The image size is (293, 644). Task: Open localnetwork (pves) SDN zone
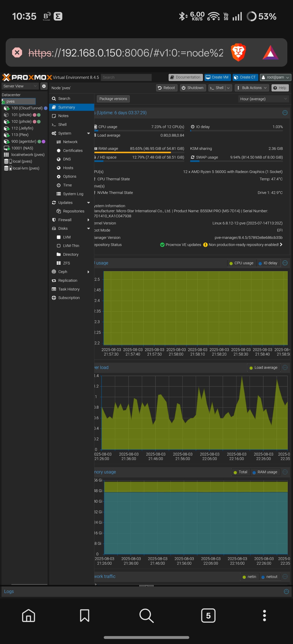click(x=28, y=154)
